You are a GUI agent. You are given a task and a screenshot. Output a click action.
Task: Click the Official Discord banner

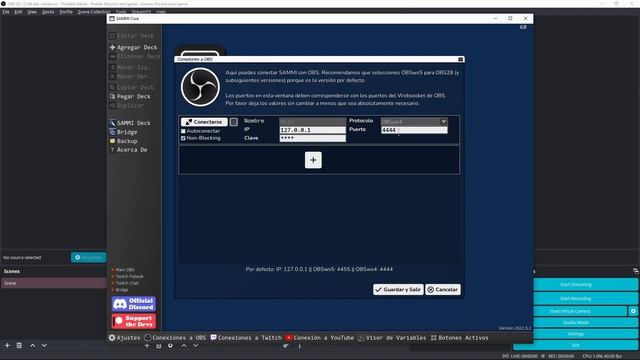tap(134, 304)
